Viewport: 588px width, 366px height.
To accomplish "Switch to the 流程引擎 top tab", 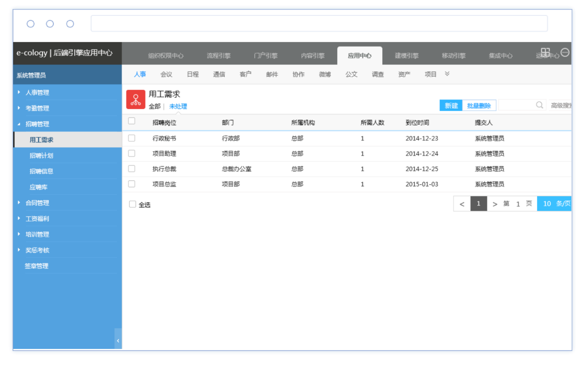I will (x=219, y=56).
